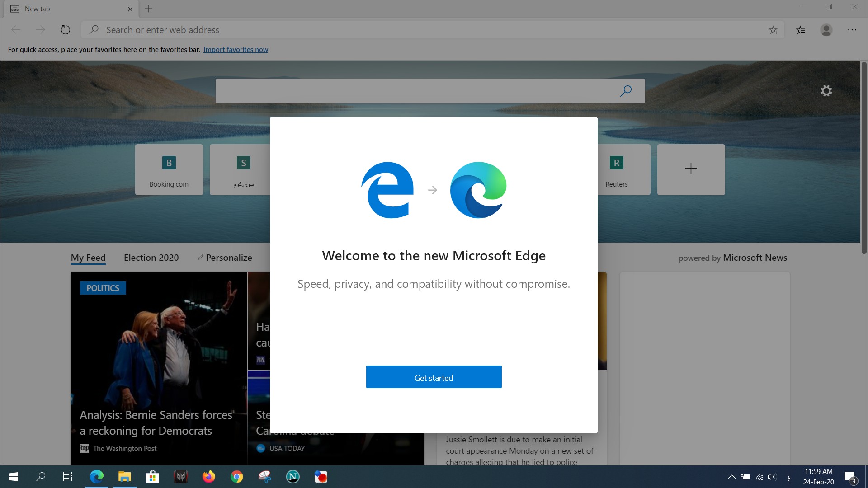Open a new tab with plus
868x488 pixels.
click(148, 9)
